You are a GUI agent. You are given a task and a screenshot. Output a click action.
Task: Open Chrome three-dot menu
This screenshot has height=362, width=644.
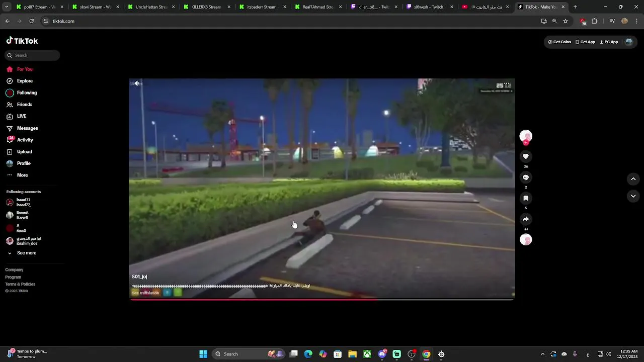(x=636, y=21)
